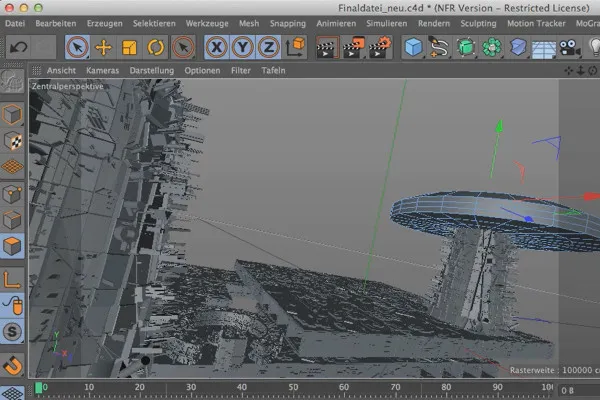Switch to Points mode
Screen dimensions: 600x400
coord(12,194)
